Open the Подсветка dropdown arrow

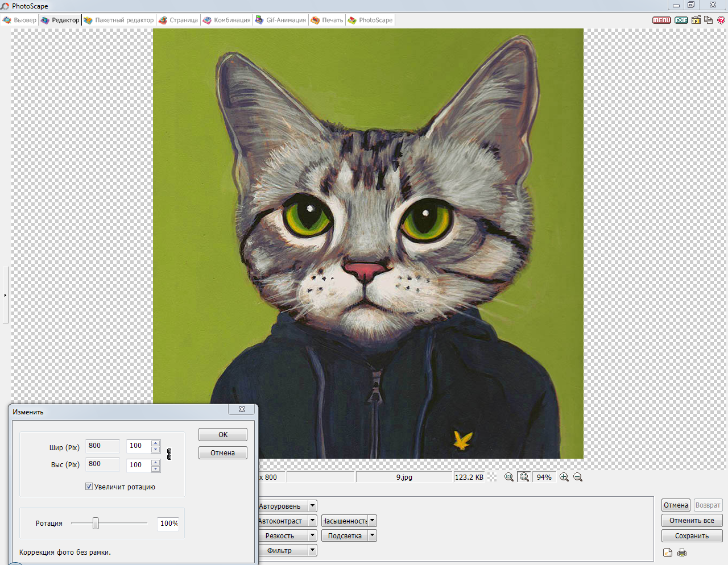click(372, 535)
